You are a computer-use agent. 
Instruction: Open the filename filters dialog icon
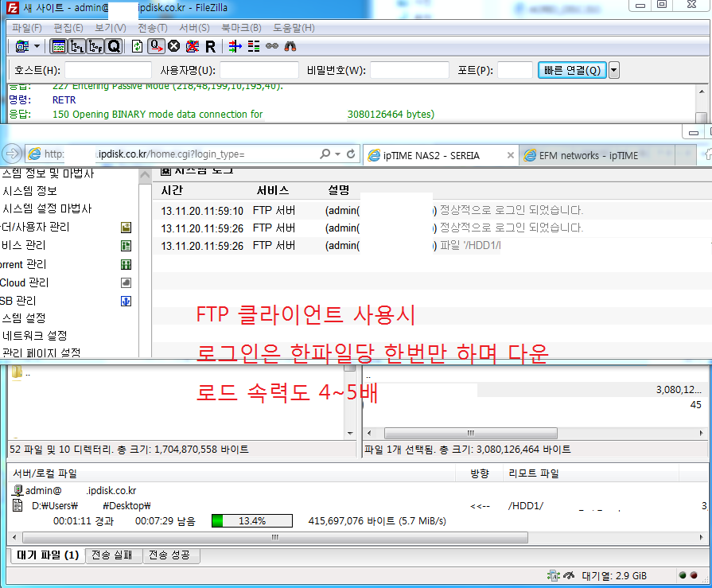coord(235,46)
